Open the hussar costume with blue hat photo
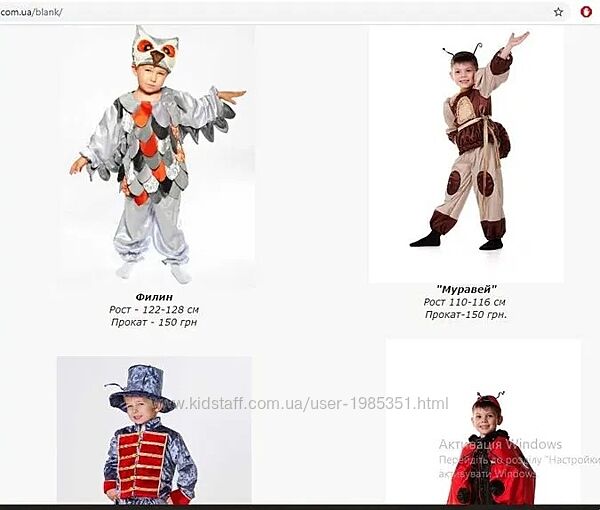Screen dimensions: 600x510 coord(155,430)
